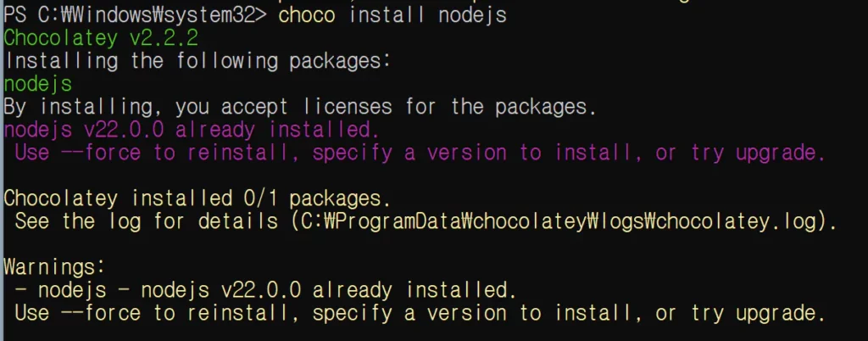Click magenta "nodejs v22.0.0 already installed" message
868x341 pixels.
191,130
